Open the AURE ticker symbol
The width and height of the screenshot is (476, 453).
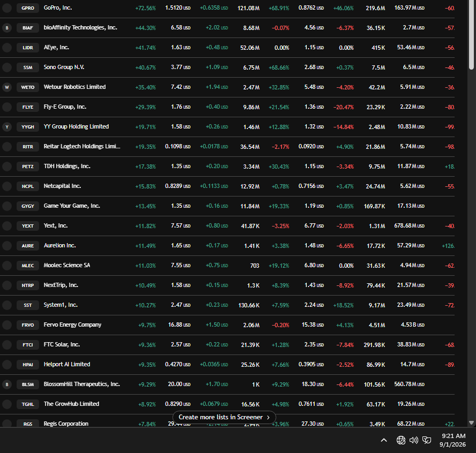28,246
